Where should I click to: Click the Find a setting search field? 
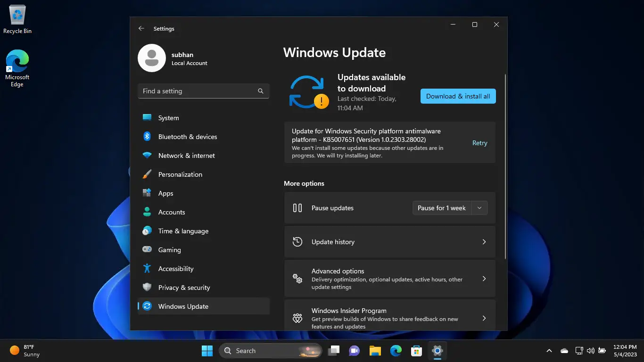[203, 91]
